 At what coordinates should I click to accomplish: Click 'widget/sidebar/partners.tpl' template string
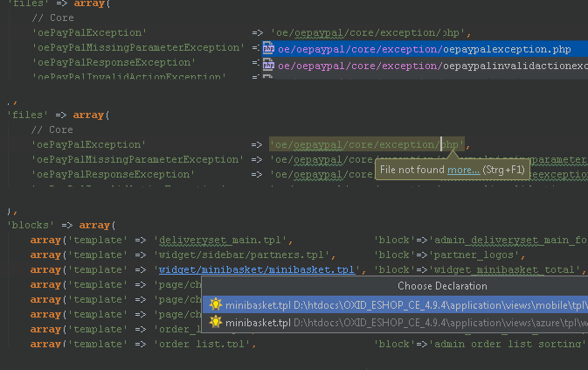[x=242, y=255]
